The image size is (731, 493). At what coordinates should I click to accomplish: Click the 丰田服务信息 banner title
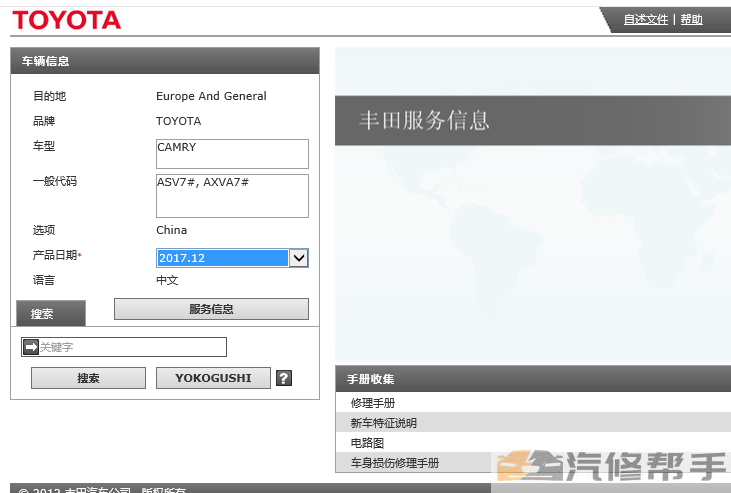point(424,120)
